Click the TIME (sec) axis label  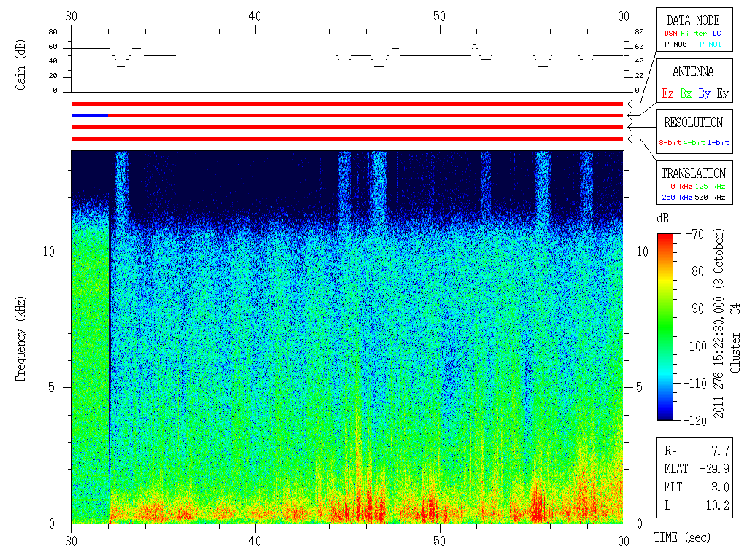(682, 537)
